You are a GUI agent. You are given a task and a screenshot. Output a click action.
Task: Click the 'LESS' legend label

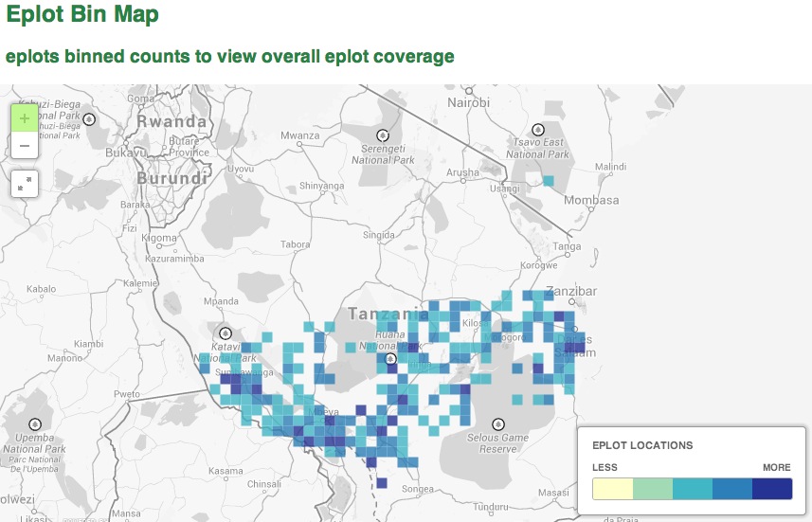[604, 467]
